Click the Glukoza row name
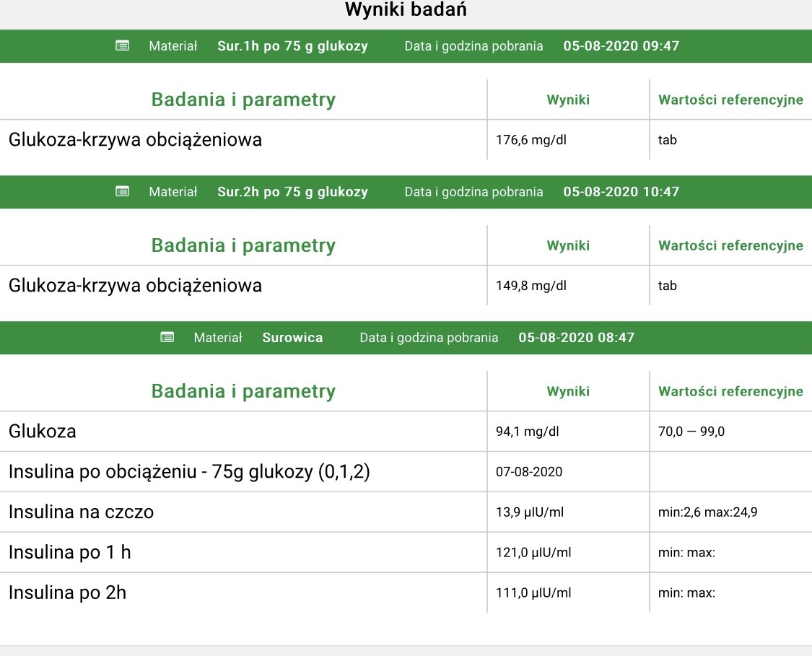This screenshot has height=656, width=812. [x=43, y=432]
